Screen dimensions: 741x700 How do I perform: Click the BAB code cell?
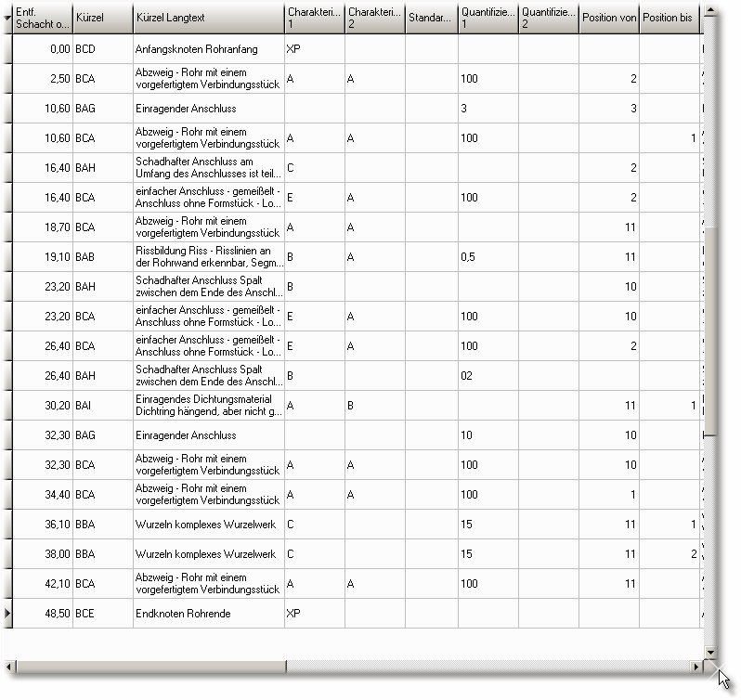point(102,257)
